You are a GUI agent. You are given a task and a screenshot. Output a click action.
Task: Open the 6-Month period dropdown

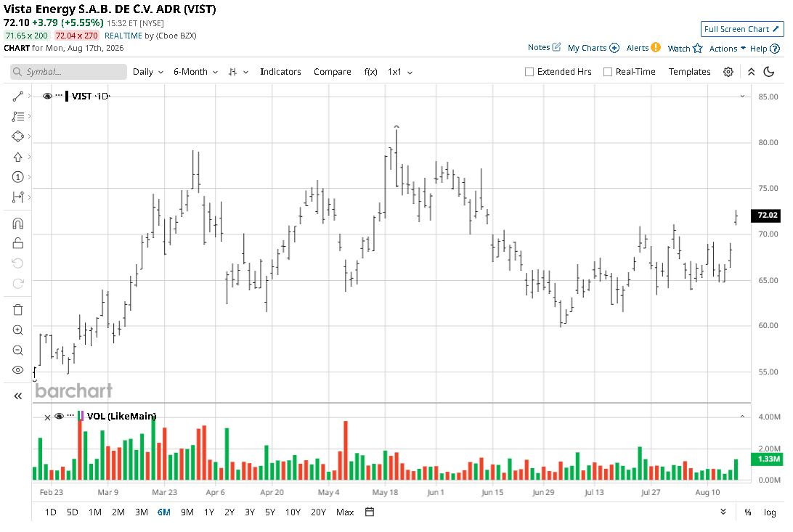pyautogui.click(x=196, y=72)
